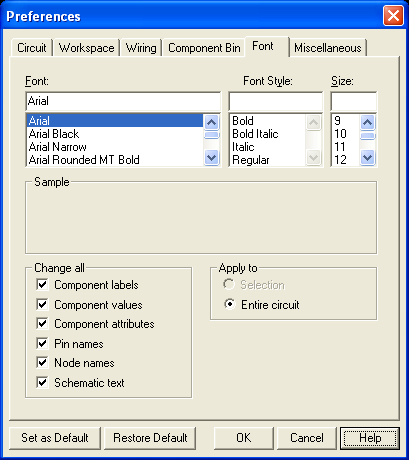Pick font size 12

pyautogui.click(x=346, y=160)
